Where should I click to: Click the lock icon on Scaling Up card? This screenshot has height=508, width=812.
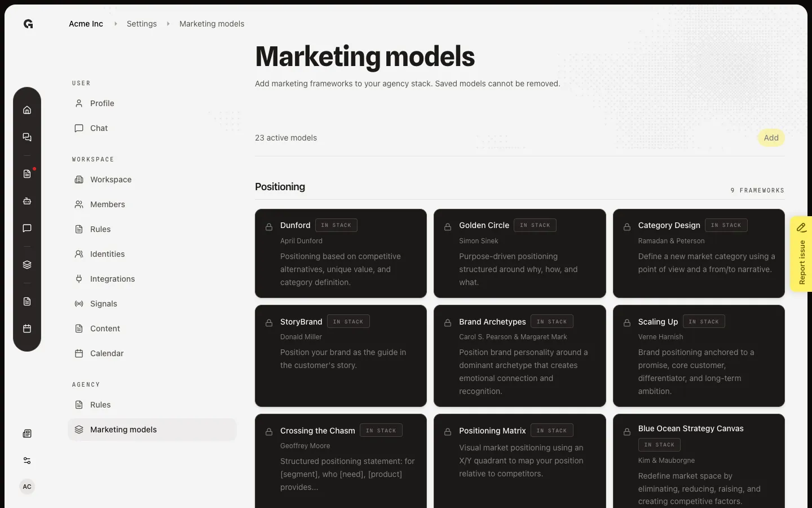pos(627,323)
